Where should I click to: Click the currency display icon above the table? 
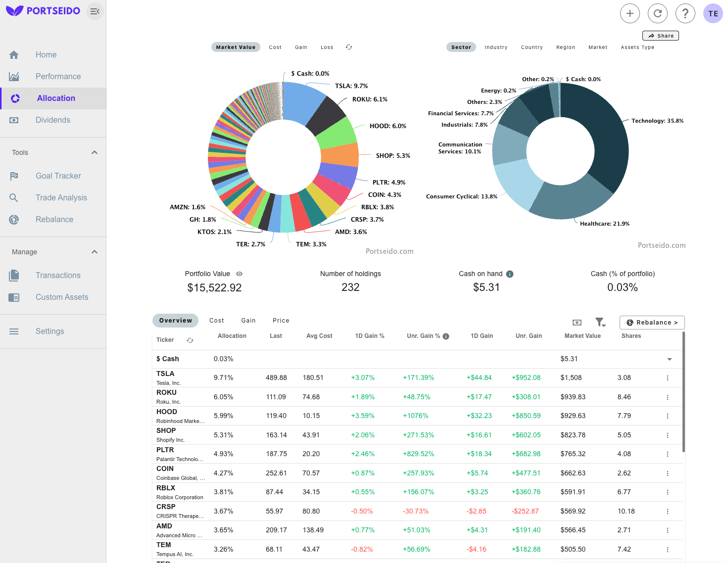[577, 322]
